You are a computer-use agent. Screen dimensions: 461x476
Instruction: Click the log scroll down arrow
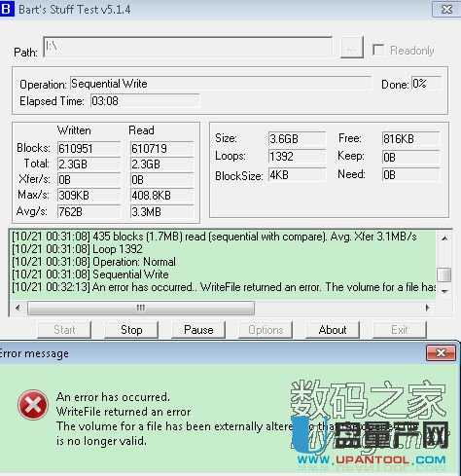(x=444, y=291)
